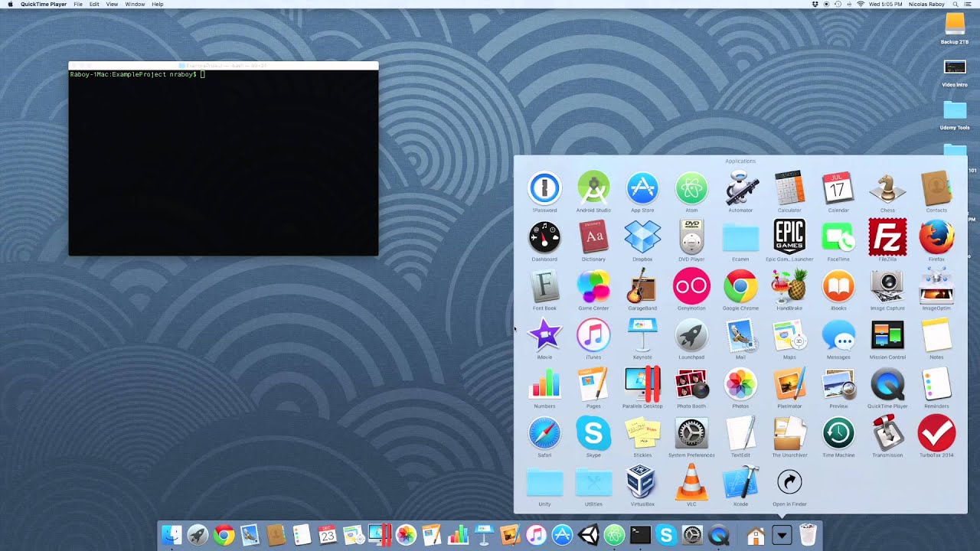Open Atom in the Applications grid
Image resolution: width=980 pixels, height=551 pixels.
[x=691, y=188]
